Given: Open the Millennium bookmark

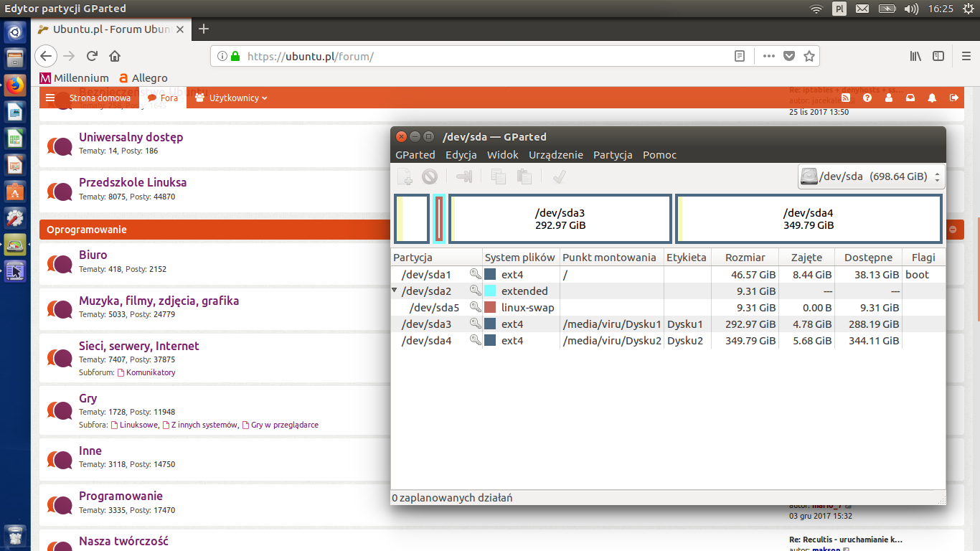Looking at the screenshot, I should [x=74, y=77].
